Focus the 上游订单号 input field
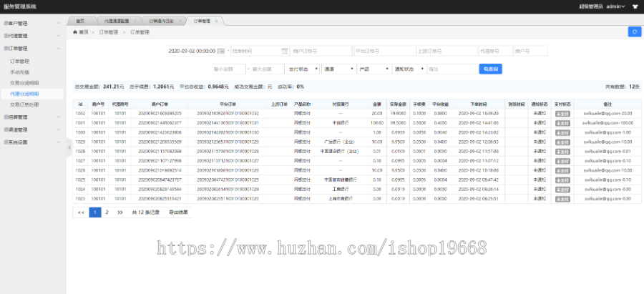This screenshot has height=294, width=644. [447, 51]
